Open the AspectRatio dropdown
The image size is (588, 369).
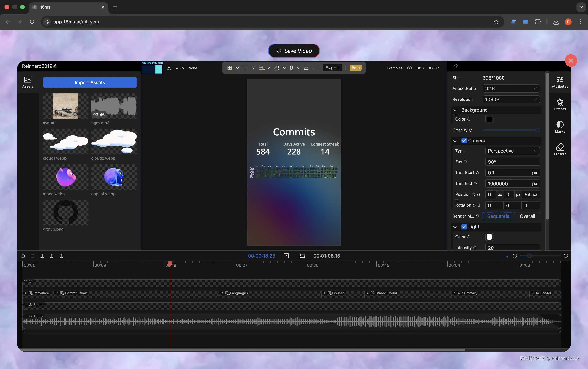pyautogui.click(x=511, y=89)
